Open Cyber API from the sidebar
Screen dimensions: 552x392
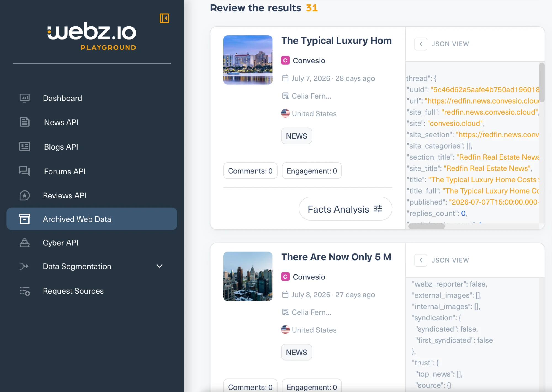click(60, 243)
